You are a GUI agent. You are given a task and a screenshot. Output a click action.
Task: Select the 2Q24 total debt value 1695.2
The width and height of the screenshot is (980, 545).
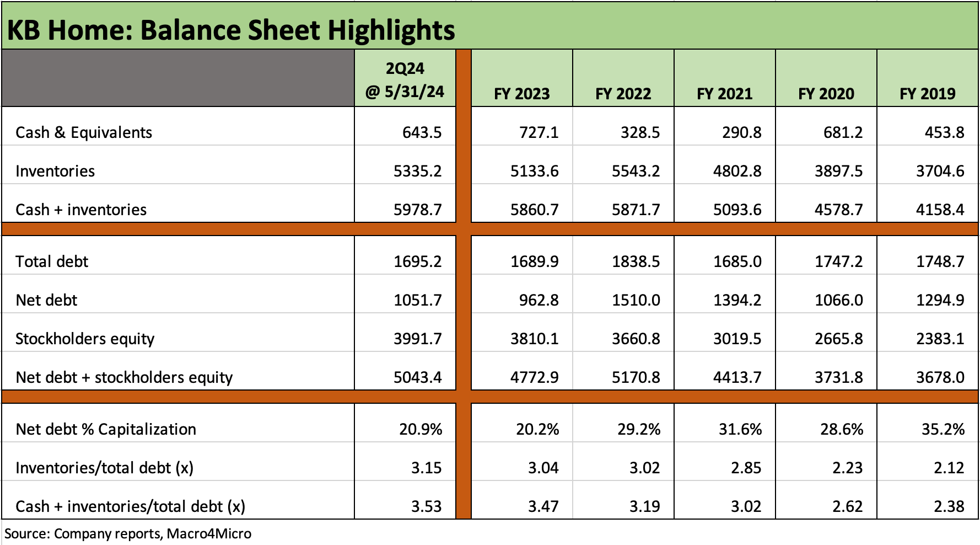[417, 261]
